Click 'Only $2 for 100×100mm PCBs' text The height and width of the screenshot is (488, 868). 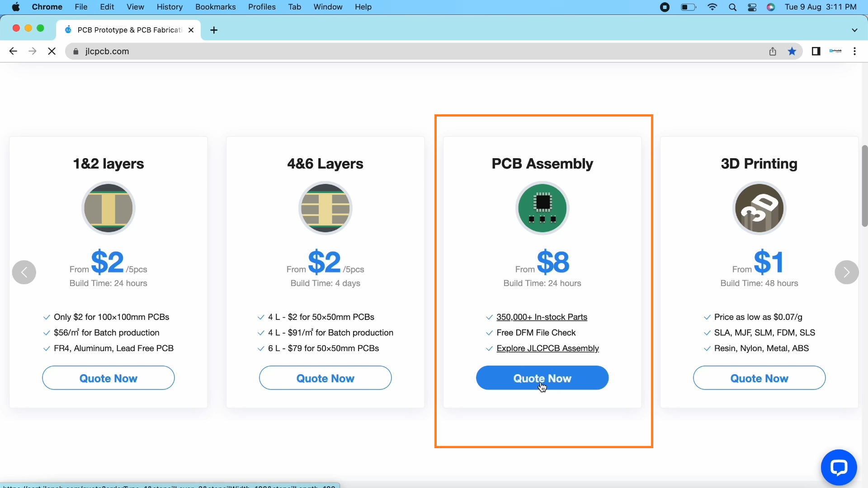click(x=111, y=317)
